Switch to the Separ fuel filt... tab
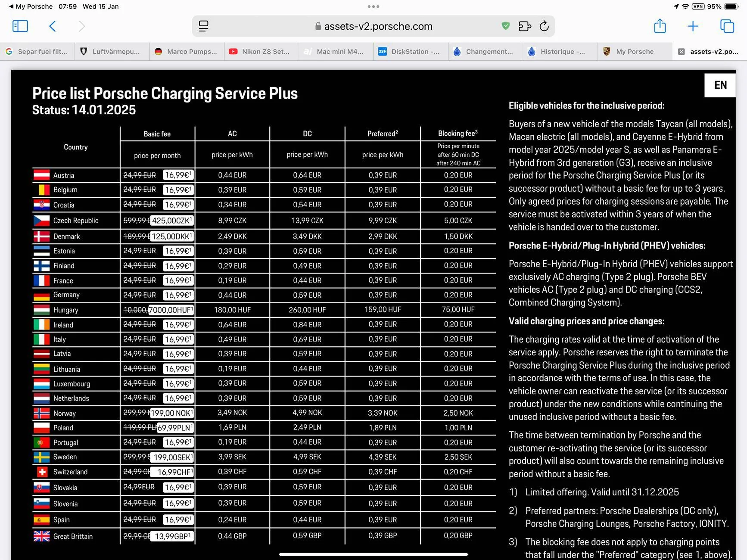747x560 pixels. 37,52
